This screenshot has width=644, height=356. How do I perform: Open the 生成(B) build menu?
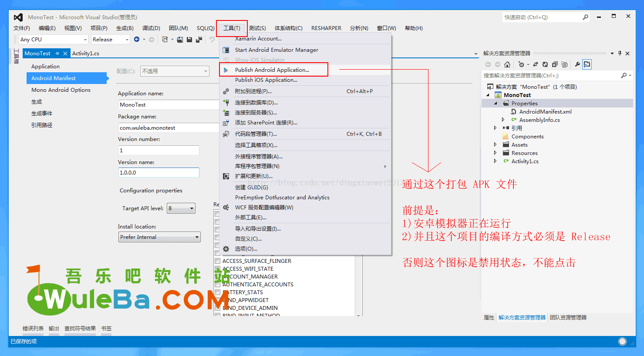(x=125, y=28)
